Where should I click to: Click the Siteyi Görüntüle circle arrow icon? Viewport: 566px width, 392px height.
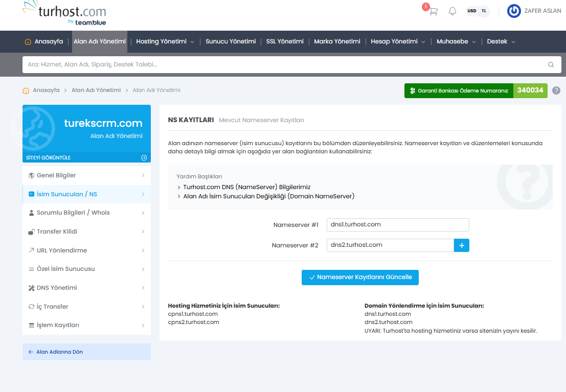coord(144,158)
